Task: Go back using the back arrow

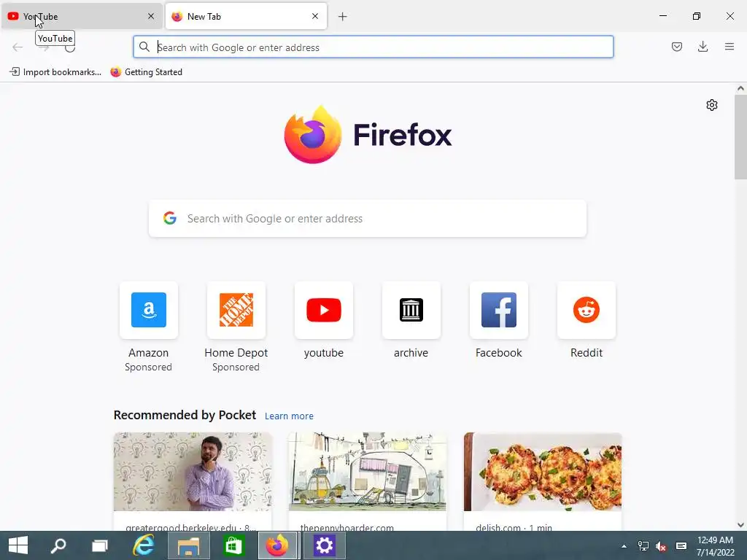Action: 18,47
